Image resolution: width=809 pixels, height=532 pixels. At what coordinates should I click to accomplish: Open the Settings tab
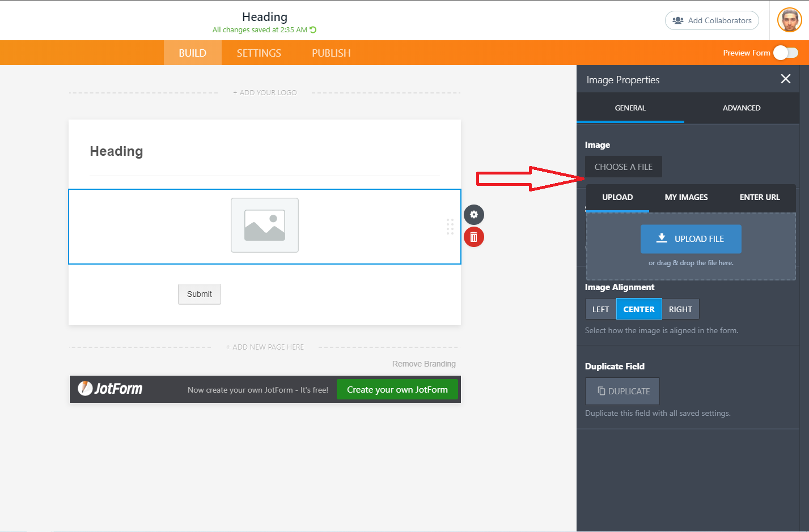tap(259, 53)
